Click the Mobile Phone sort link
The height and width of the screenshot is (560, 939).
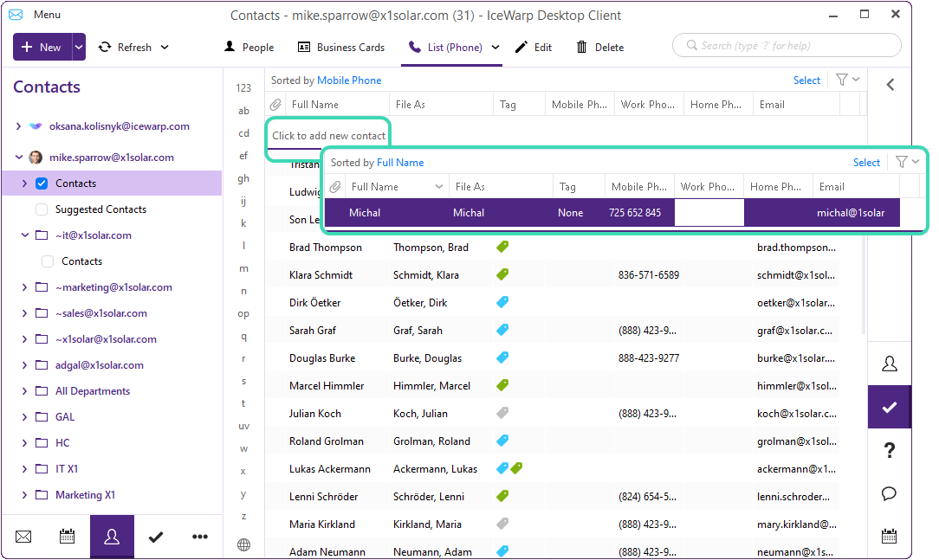click(x=349, y=80)
